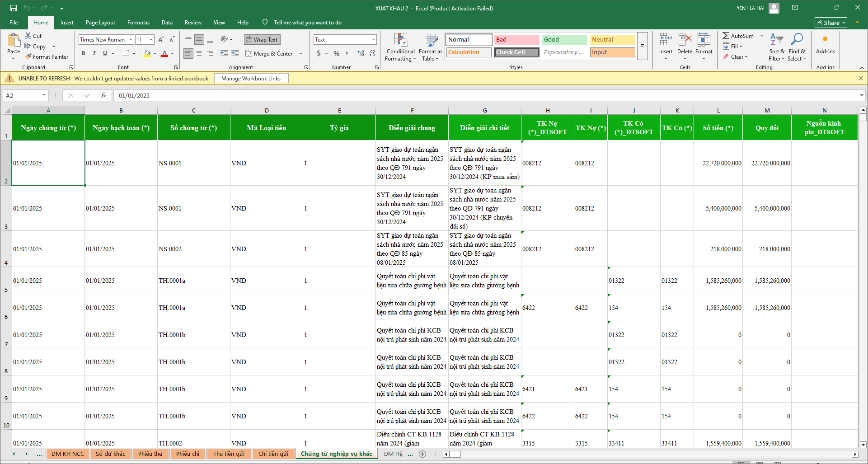
Task: Click Manage Workbook Links button
Action: 251,79
